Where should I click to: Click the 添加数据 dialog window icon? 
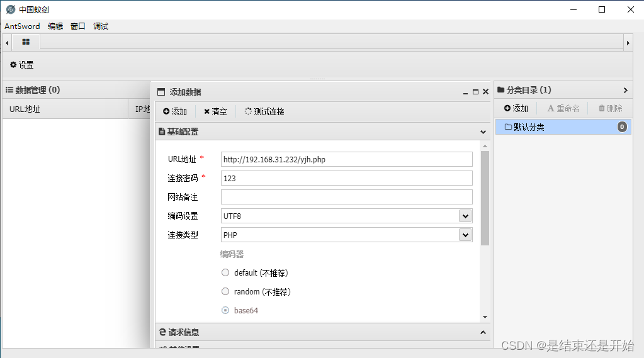coord(161,92)
